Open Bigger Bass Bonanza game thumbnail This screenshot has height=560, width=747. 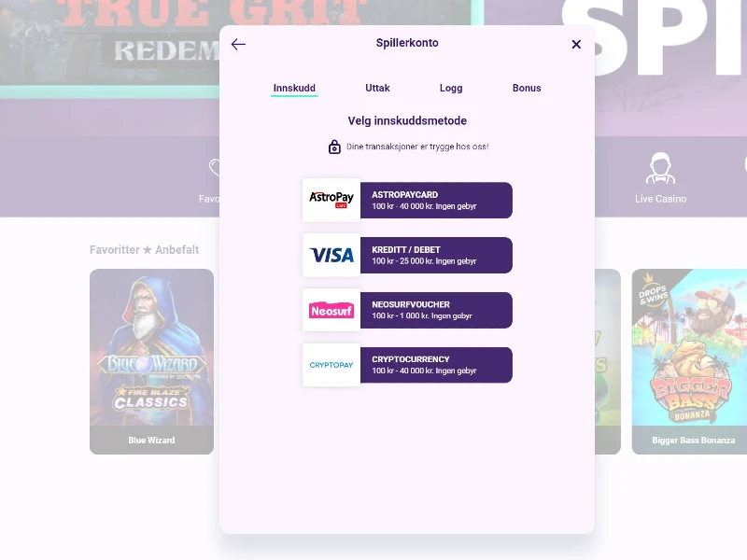(689, 361)
